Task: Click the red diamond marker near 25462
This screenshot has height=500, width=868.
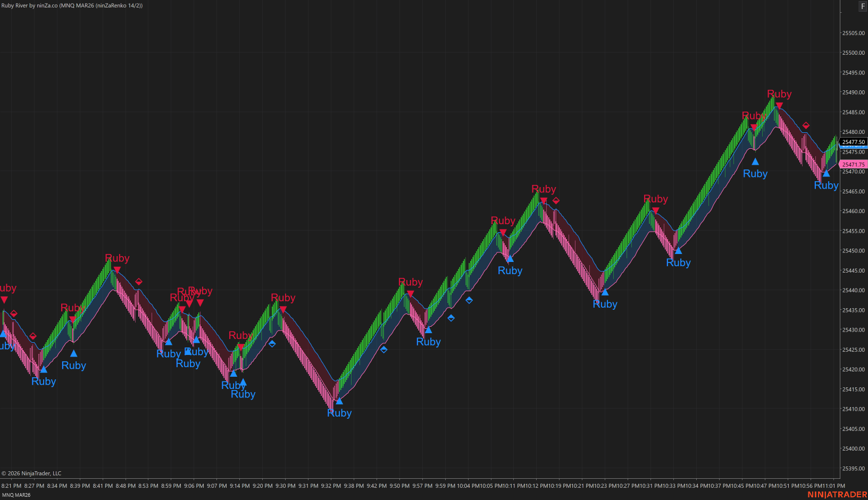Action: point(556,201)
